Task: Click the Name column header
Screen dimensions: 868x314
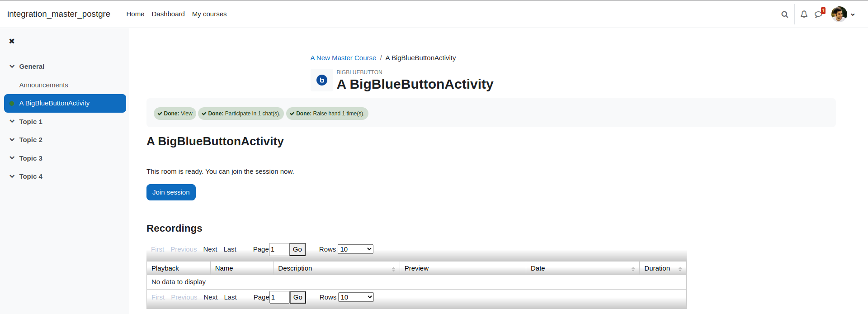Action: 242,268
